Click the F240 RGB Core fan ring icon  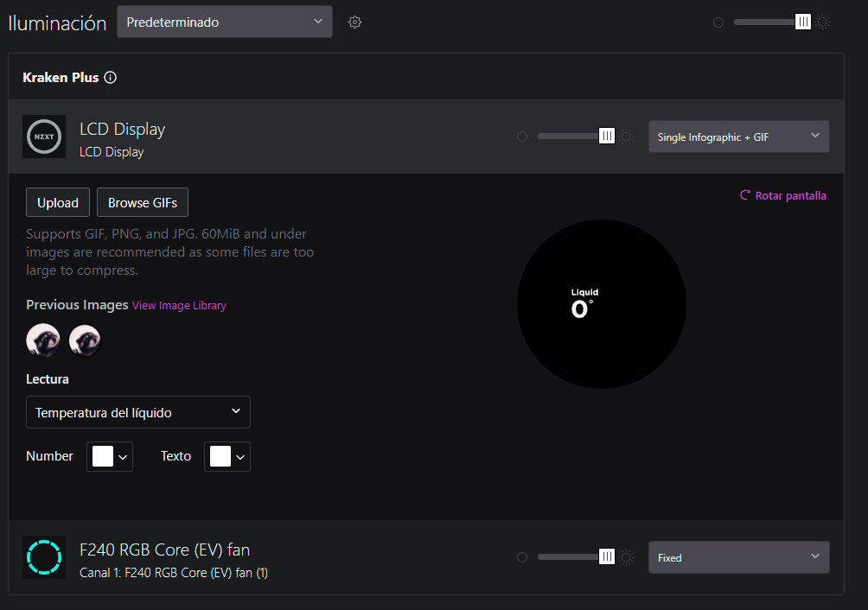click(x=44, y=557)
